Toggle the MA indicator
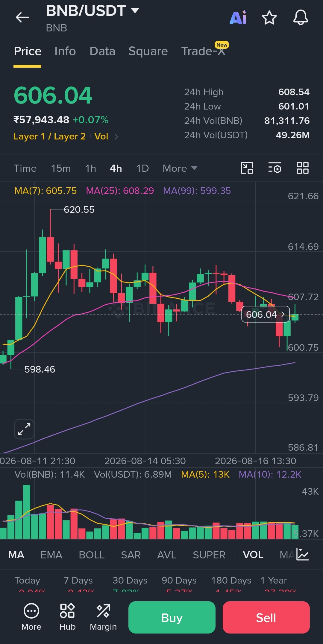 tap(16, 555)
